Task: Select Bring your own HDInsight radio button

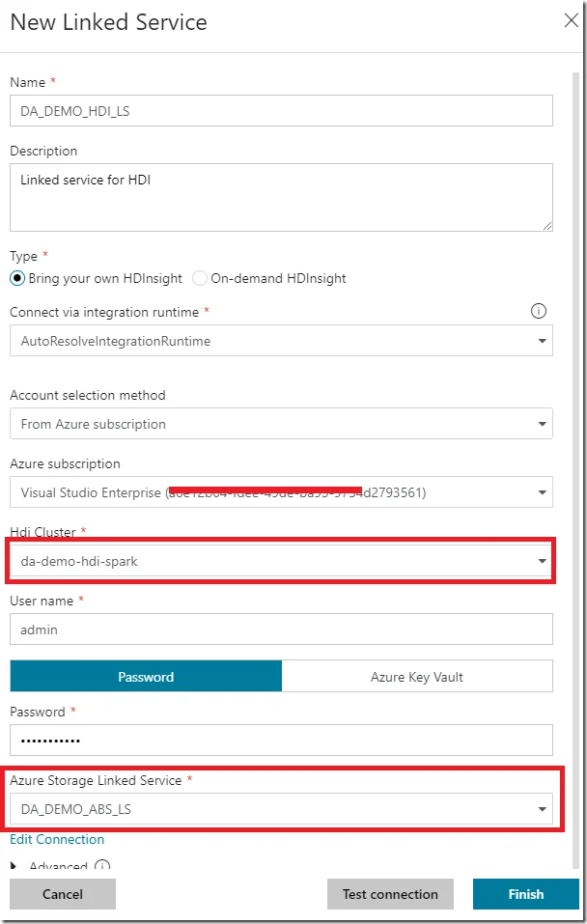Action: point(17,278)
